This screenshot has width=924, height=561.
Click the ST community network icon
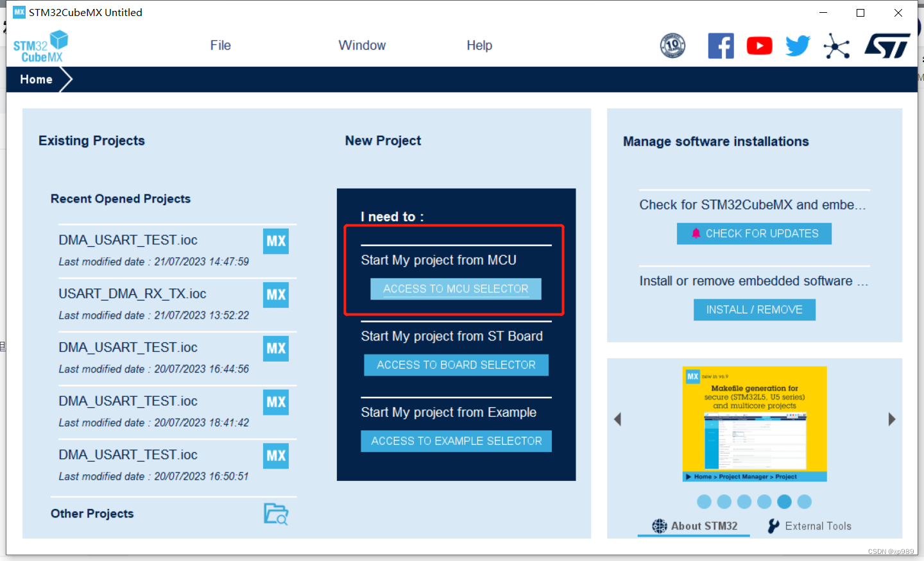[x=837, y=46]
